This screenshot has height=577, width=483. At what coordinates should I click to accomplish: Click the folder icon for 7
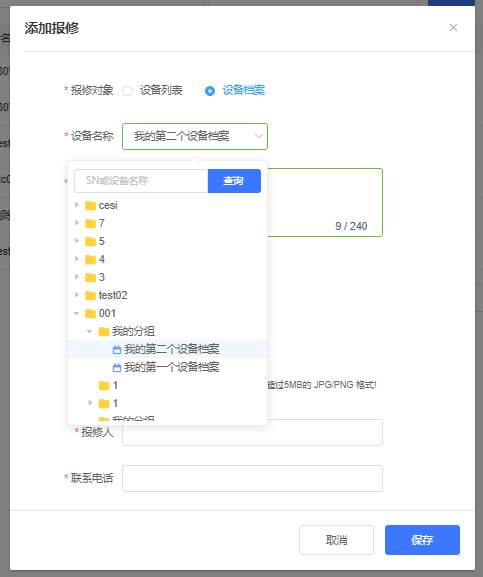coord(90,223)
